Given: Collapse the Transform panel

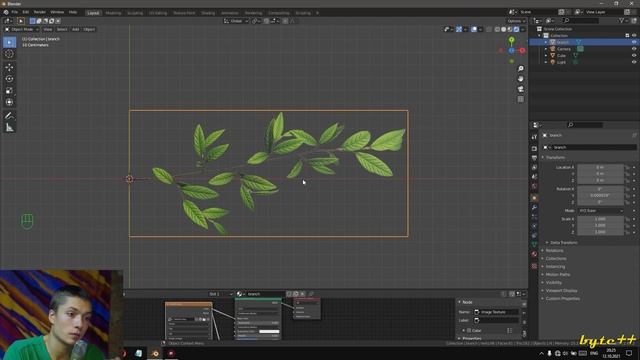Looking at the screenshot, I should tap(556, 158).
